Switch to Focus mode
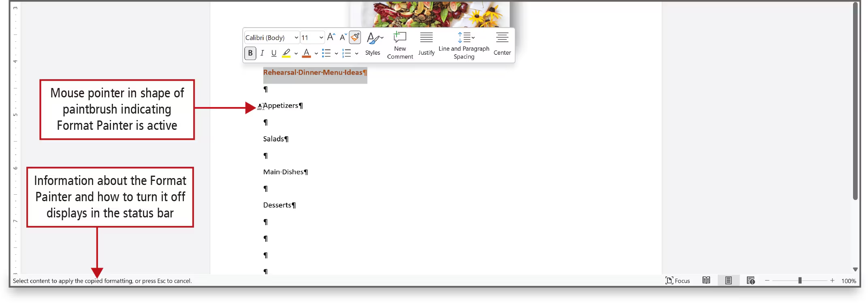The width and height of the screenshot is (868, 303). (x=678, y=281)
